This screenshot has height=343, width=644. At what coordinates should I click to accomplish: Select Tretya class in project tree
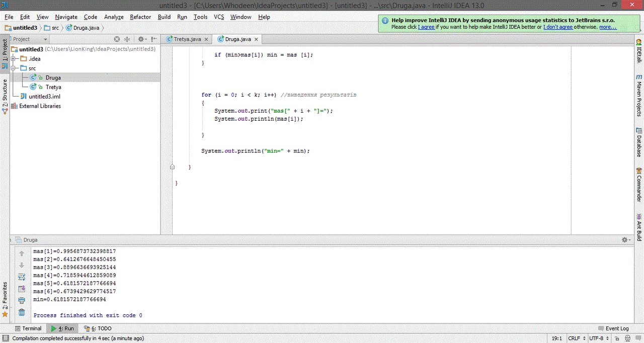pos(53,87)
